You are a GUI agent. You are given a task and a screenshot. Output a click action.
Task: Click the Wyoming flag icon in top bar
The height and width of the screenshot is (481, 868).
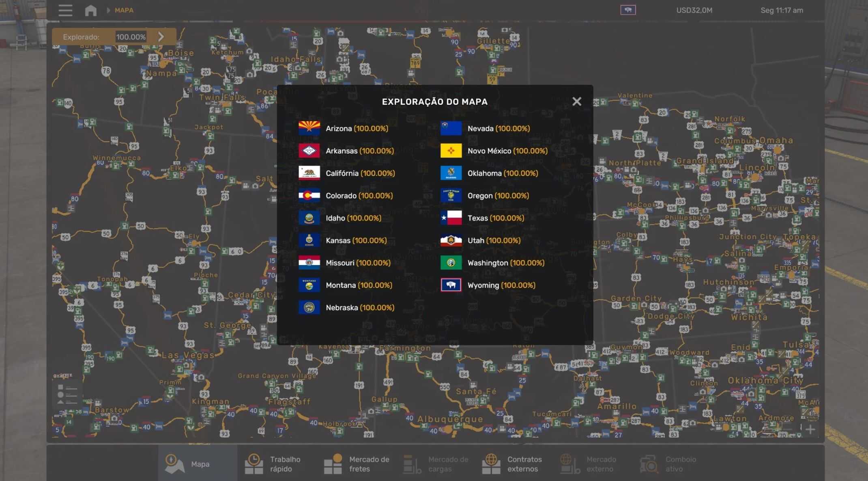pyautogui.click(x=627, y=10)
